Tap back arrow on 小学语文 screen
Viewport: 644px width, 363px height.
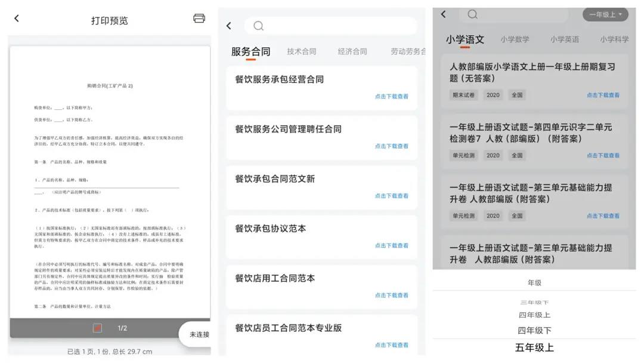click(x=443, y=14)
